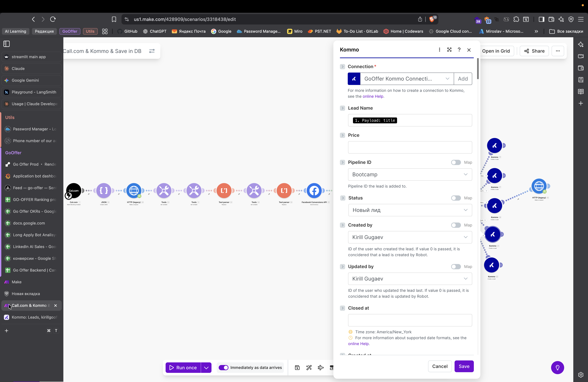Image resolution: width=588 pixels, height=382 pixels.
Task: Open the Run once arrow dropdown
Action: tap(206, 368)
